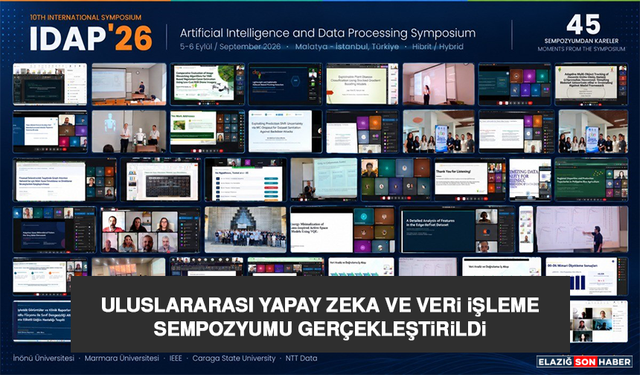Open 'A Detailed Analysis of Features' slide thumbnail
The width and height of the screenshot is (640, 375).
pos(458,230)
